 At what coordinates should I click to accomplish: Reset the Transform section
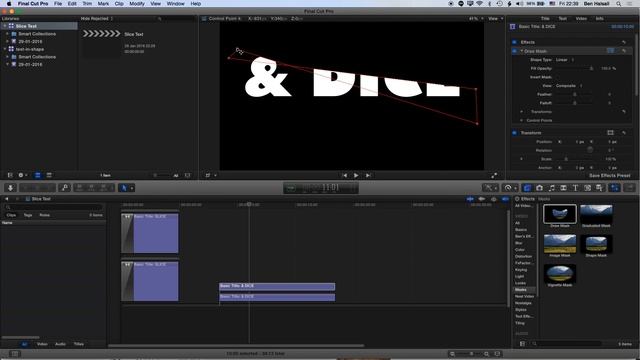click(x=624, y=133)
